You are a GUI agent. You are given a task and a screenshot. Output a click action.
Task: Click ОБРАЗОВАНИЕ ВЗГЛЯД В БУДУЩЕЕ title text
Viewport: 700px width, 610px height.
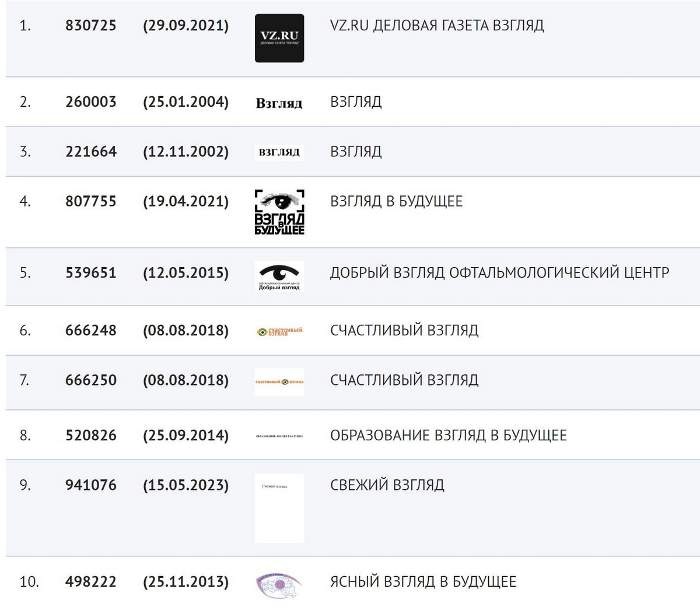tap(448, 436)
